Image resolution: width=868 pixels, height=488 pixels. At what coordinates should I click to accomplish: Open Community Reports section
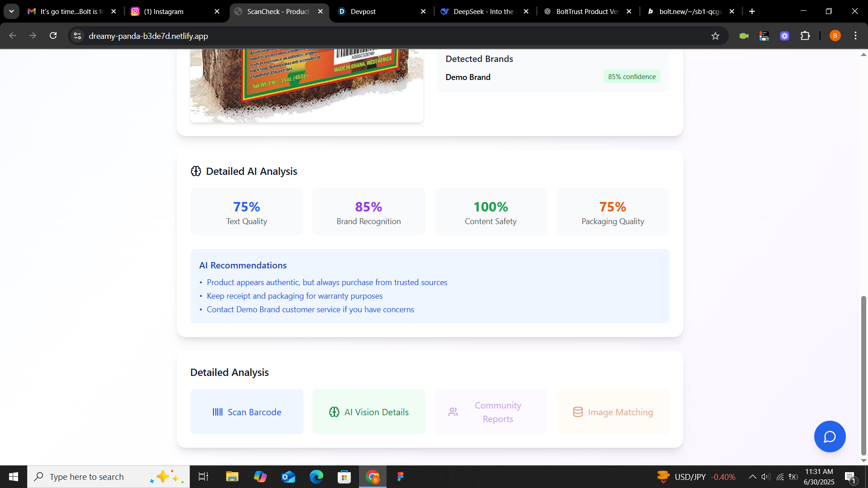tap(491, 412)
